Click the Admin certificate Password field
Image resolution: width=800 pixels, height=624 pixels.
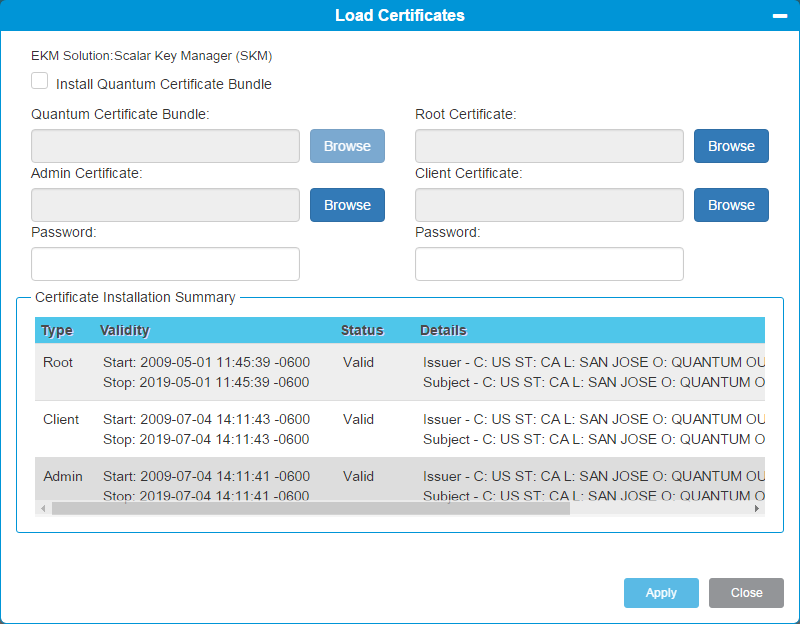click(x=165, y=264)
